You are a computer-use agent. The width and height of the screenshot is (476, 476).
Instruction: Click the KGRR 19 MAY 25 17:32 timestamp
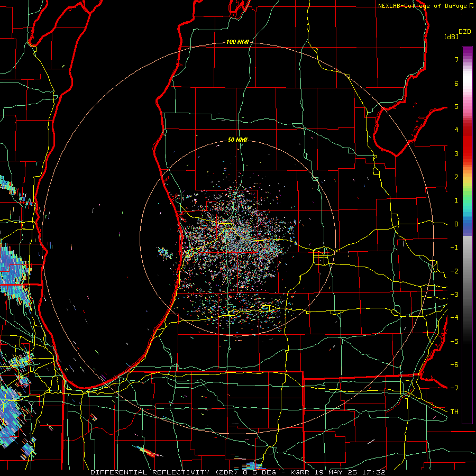point(338,472)
